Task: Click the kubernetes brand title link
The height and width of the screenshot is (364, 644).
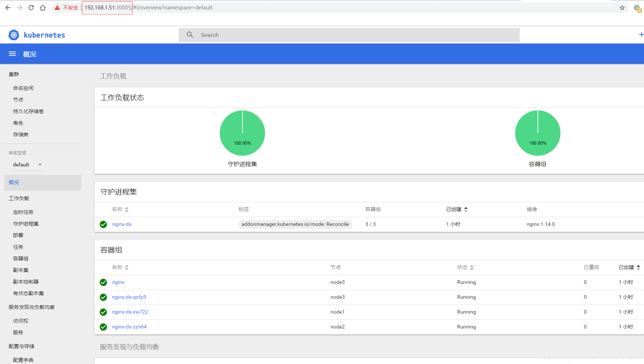Action: point(44,35)
